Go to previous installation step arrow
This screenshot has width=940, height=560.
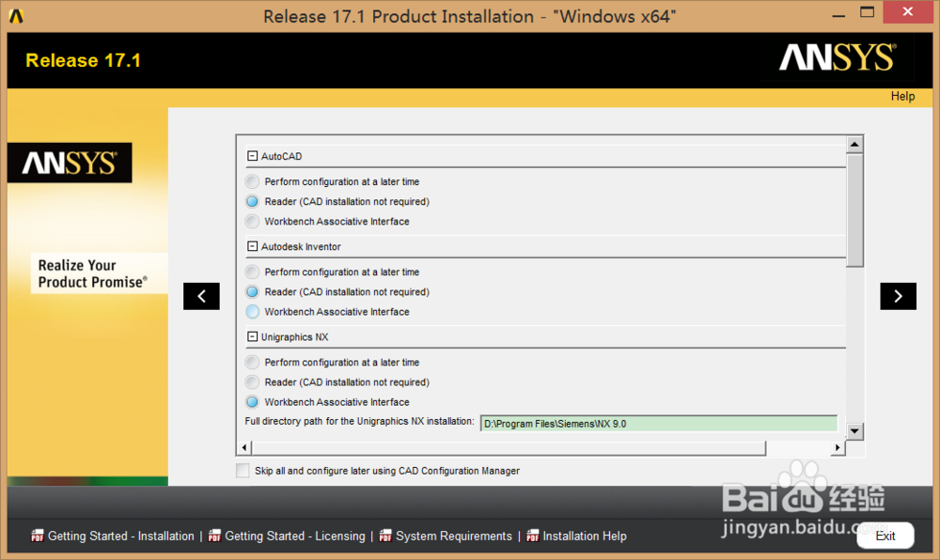coord(201,296)
